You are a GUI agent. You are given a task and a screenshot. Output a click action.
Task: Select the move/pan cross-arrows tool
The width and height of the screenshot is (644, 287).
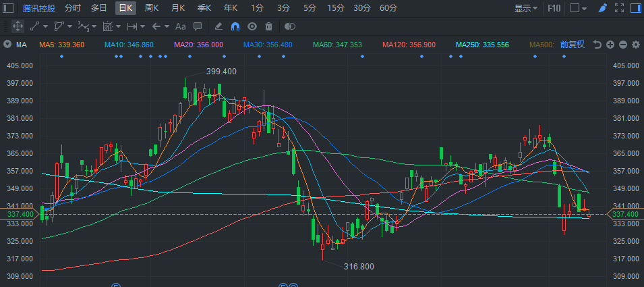coord(18,26)
